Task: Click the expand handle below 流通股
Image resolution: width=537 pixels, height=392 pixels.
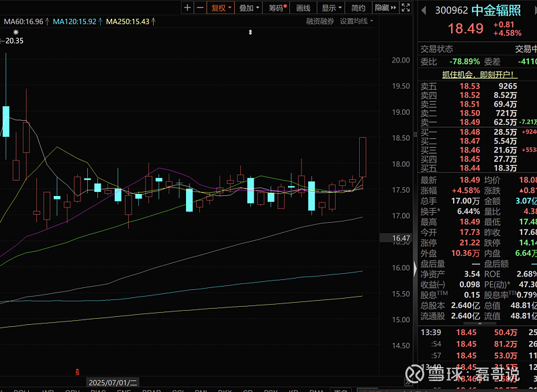Action: pyautogui.click(x=479, y=323)
